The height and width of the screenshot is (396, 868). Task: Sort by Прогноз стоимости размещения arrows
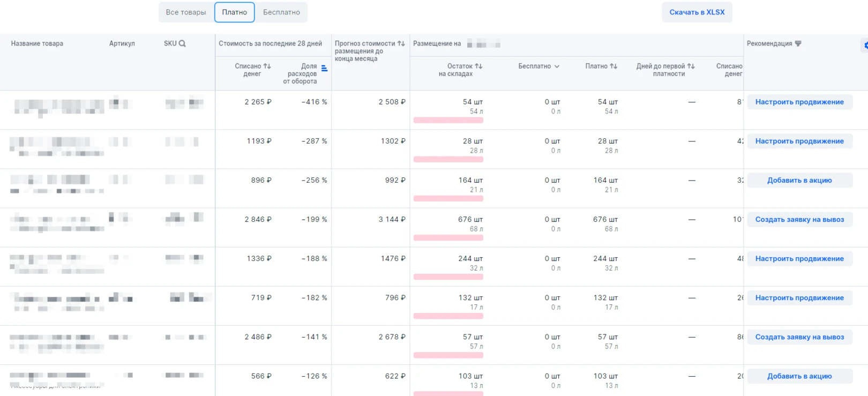click(x=401, y=43)
